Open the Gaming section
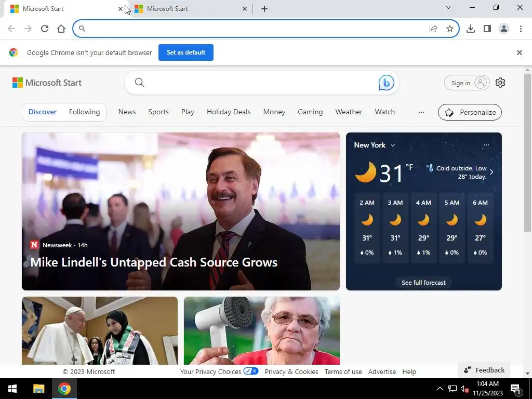The image size is (532, 399). point(310,112)
